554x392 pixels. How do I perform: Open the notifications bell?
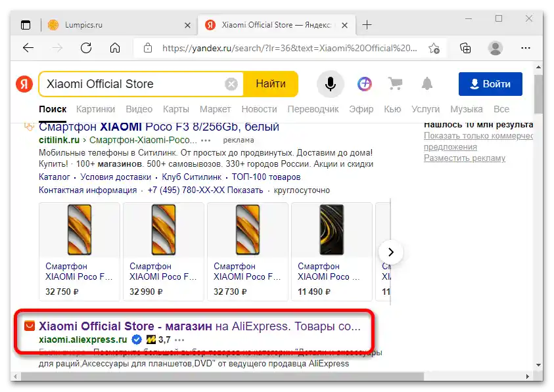tap(427, 83)
